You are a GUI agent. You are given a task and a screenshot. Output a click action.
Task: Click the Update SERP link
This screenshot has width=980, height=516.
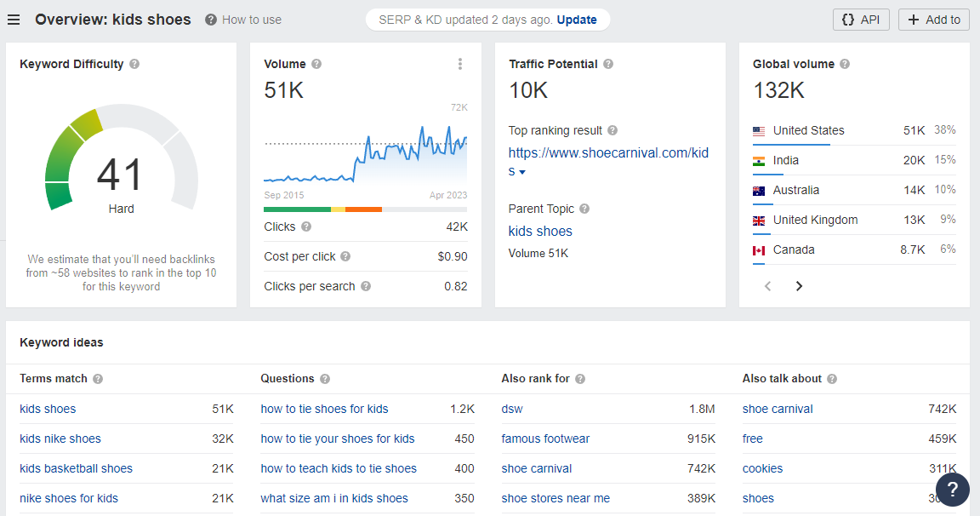coord(577,20)
